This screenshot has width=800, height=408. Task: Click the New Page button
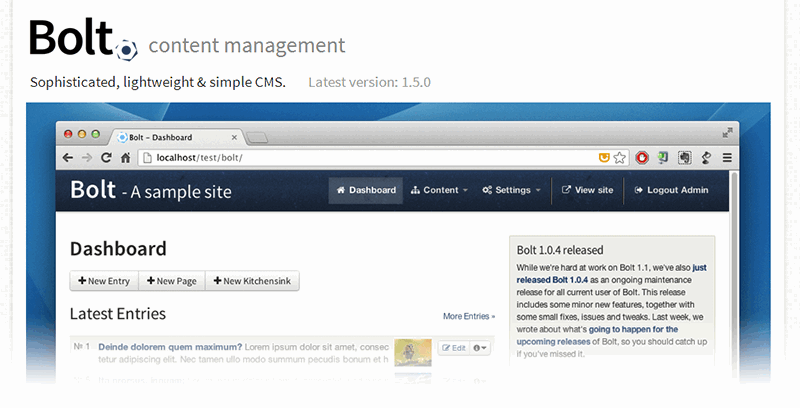click(x=172, y=281)
